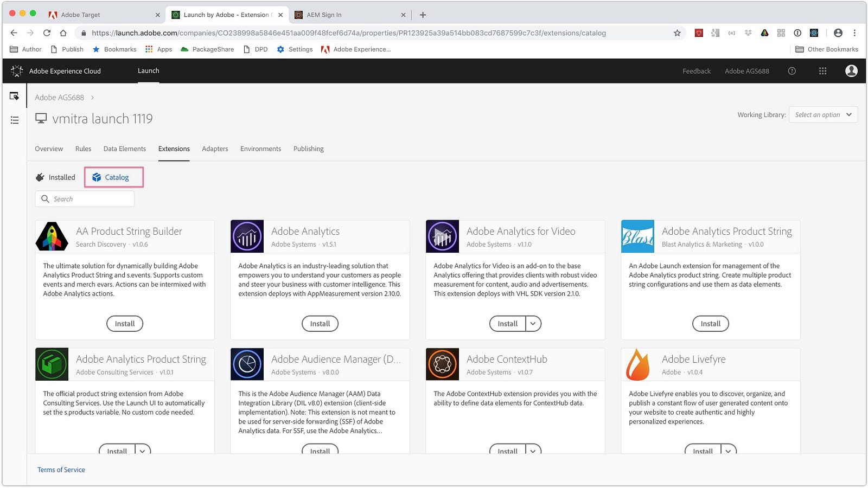Open the Author bookmarks folder
This screenshot has height=488, width=868.
tap(25, 49)
